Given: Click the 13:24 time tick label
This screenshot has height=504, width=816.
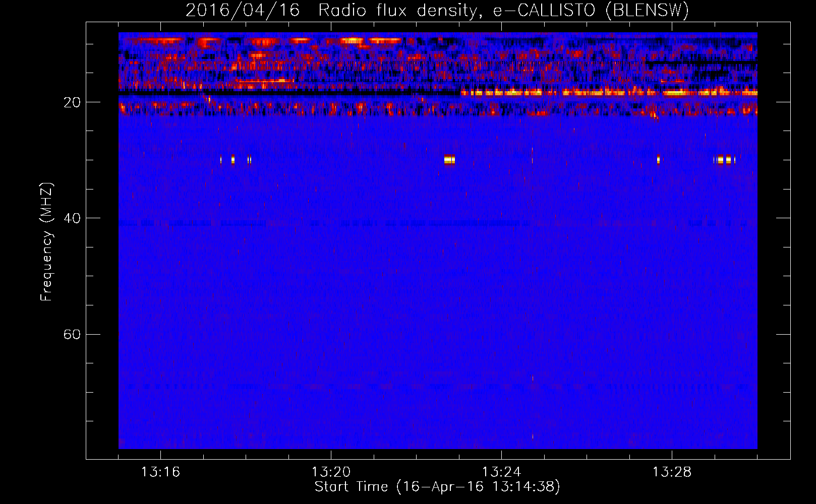Looking at the screenshot, I should pyautogui.click(x=501, y=472).
